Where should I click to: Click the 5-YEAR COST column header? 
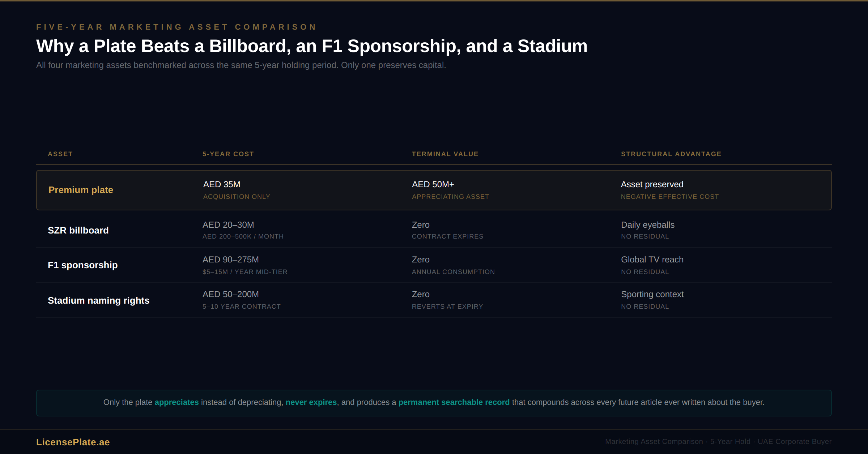tap(228, 154)
